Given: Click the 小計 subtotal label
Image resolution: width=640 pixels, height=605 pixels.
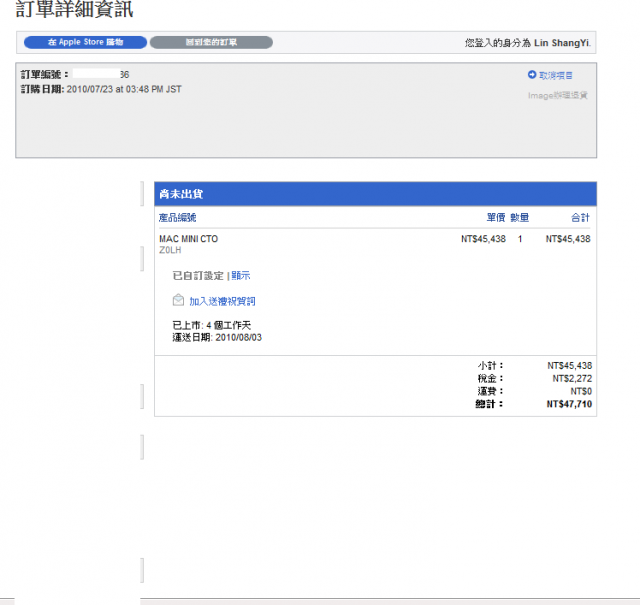Looking at the screenshot, I should pos(491,365).
